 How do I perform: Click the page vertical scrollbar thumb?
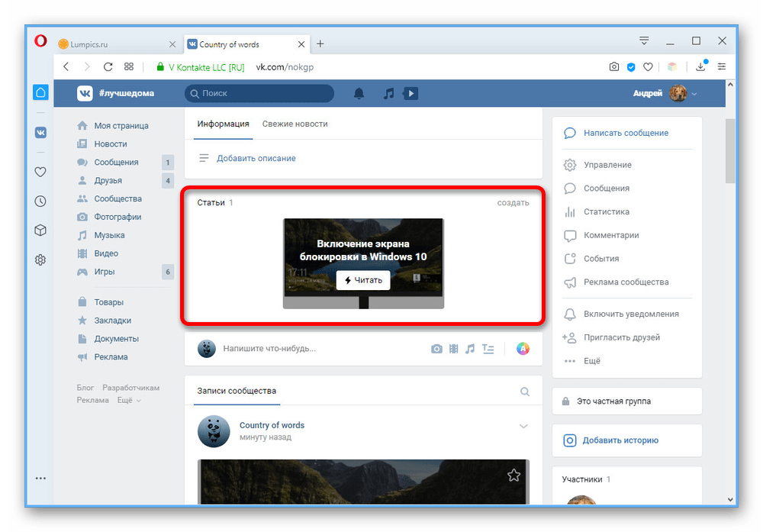(x=729, y=151)
